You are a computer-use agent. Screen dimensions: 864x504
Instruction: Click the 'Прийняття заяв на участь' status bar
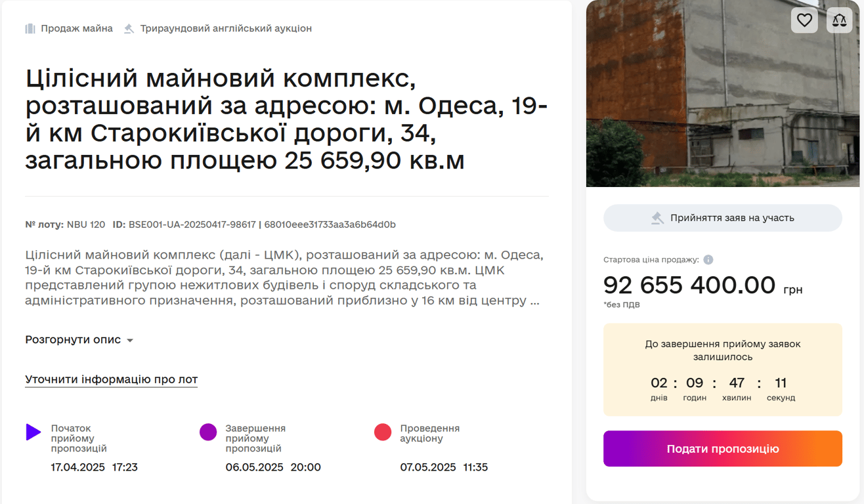click(722, 217)
